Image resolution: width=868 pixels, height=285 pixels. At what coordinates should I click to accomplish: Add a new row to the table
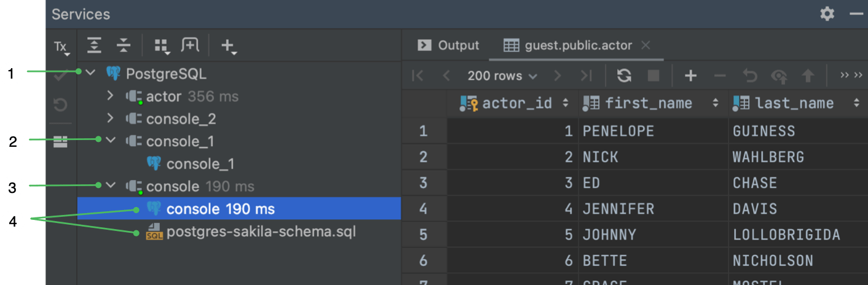click(690, 76)
